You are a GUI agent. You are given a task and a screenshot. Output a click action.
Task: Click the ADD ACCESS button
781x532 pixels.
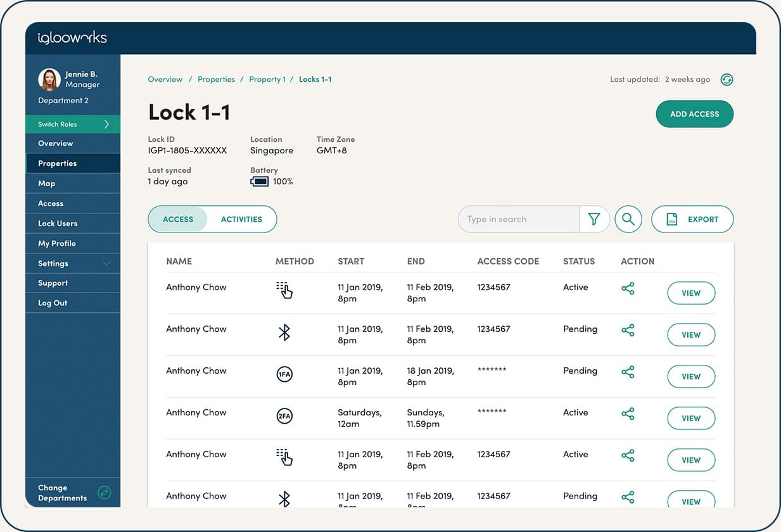coord(695,114)
